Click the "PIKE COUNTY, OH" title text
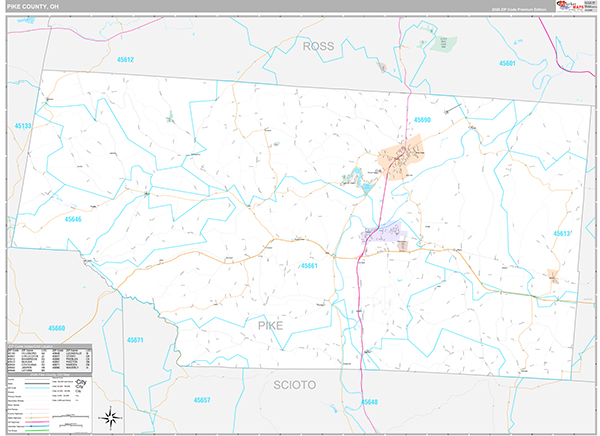Viewport: 600px width, 436px height. 33,7
